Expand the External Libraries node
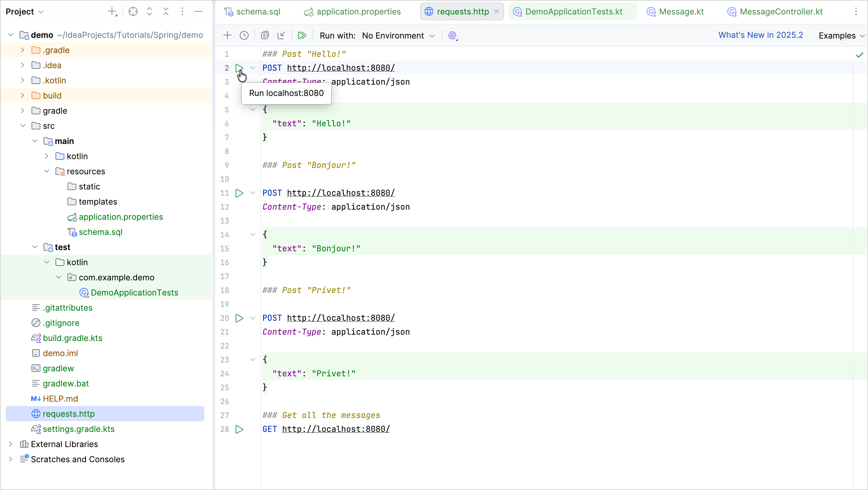The width and height of the screenshot is (868, 490). pos(10,444)
